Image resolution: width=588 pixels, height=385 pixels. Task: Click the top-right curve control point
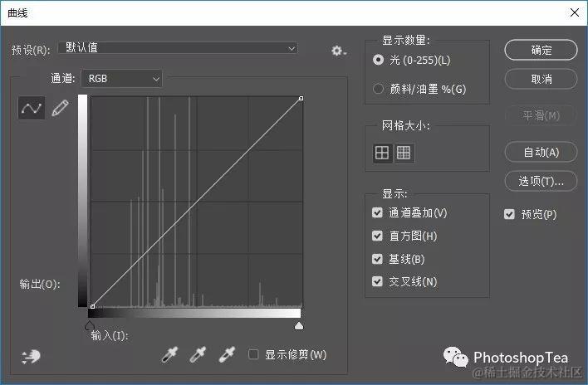[301, 98]
